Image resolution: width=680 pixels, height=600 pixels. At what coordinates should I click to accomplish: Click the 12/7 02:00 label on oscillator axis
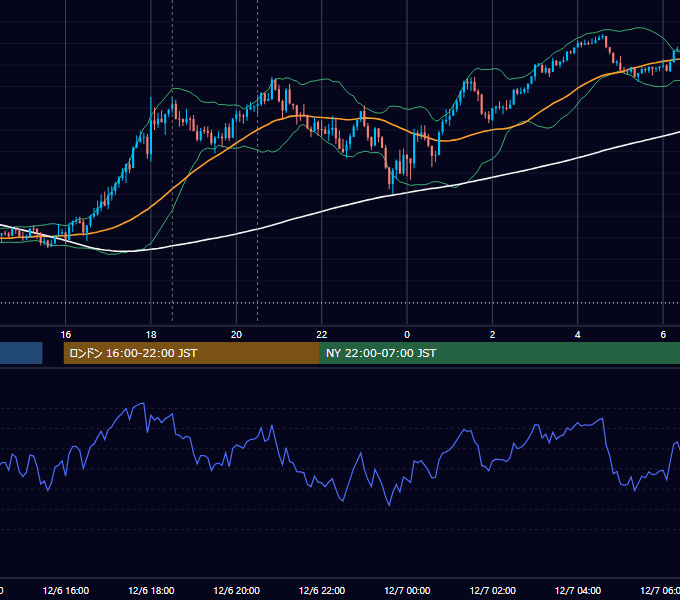[493, 590]
